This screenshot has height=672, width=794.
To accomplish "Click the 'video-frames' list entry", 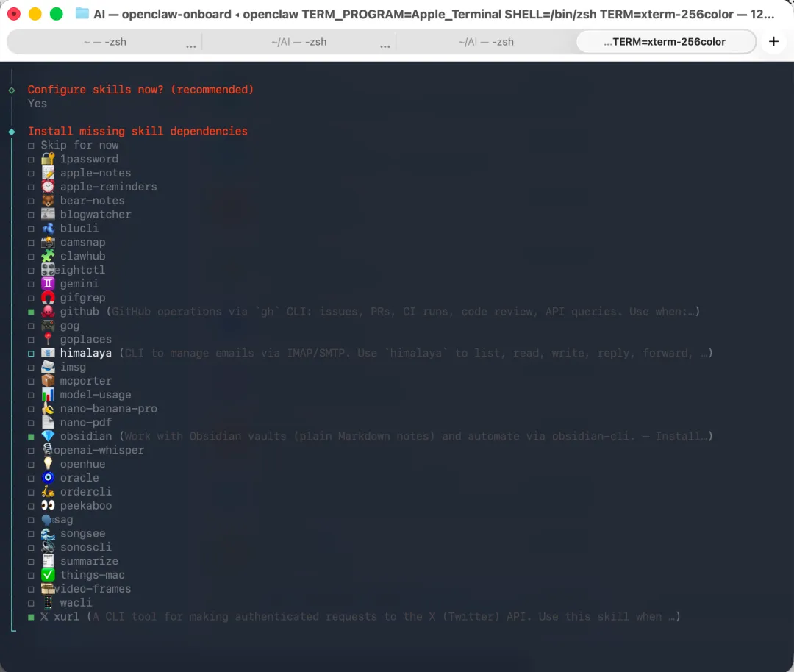I will coord(92,588).
